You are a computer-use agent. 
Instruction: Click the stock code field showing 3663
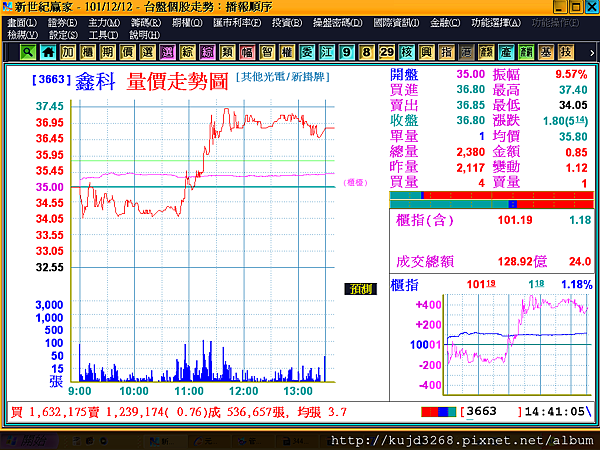click(x=491, y=412)
